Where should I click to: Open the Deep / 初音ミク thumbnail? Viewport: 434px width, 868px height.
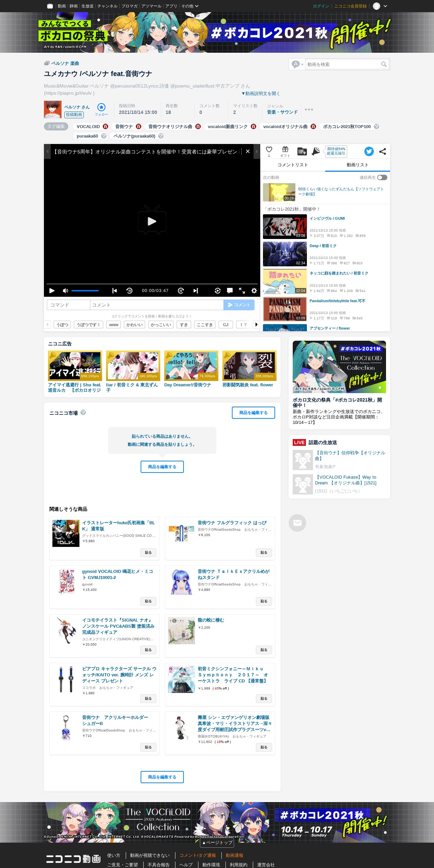tap(285, 254)
